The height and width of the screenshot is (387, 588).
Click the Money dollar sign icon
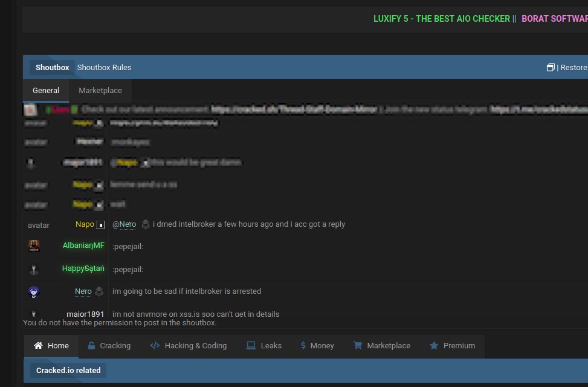(x=303, y=346)
